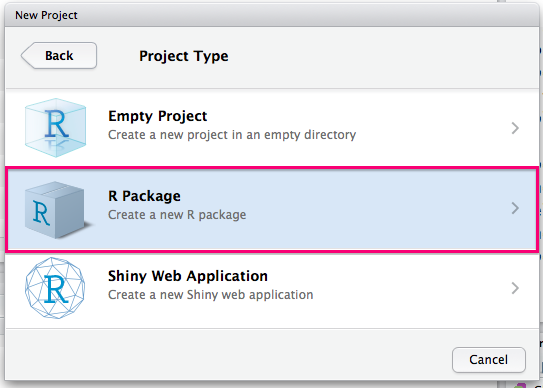Viewport: 543px width, 388px height.
Task: Choose the 'Shiny Web Application' title text
Action: click(188, 276)
